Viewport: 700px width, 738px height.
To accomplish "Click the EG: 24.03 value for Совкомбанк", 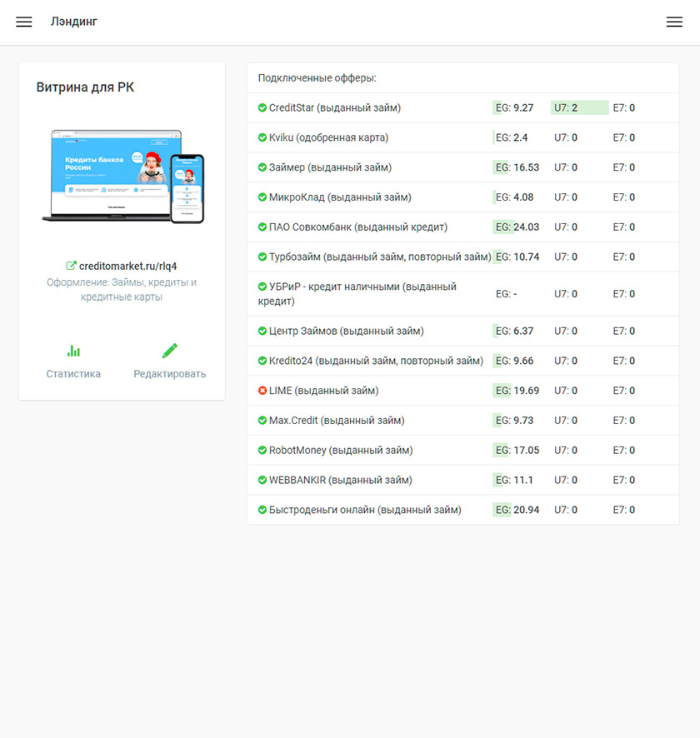I will click(x=517, y=227).
